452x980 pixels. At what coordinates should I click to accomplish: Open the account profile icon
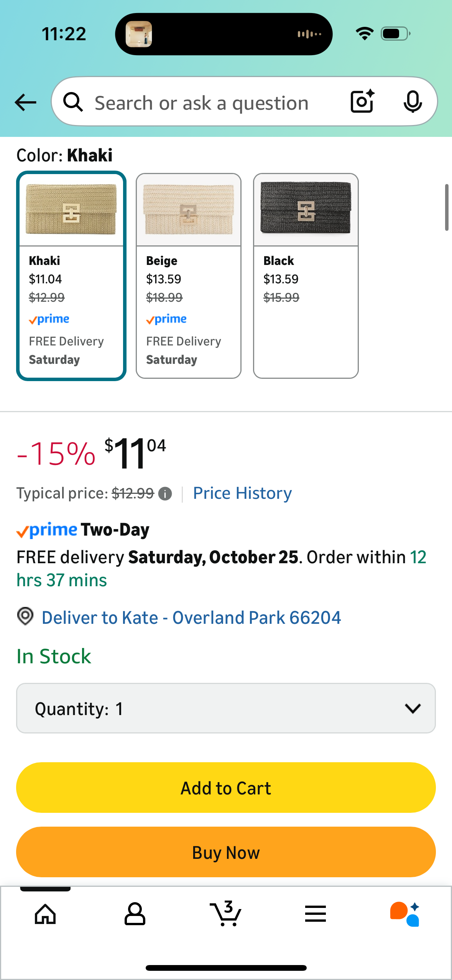coord(135,914)
